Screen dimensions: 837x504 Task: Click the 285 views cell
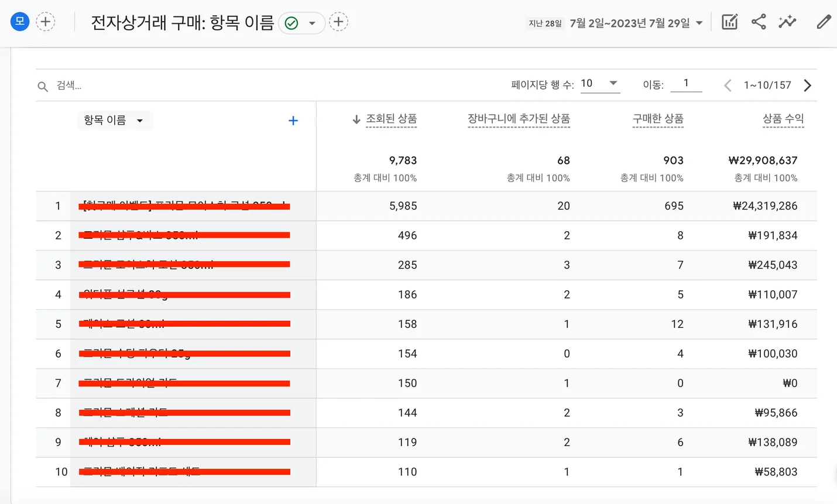(x=407, y=265)
